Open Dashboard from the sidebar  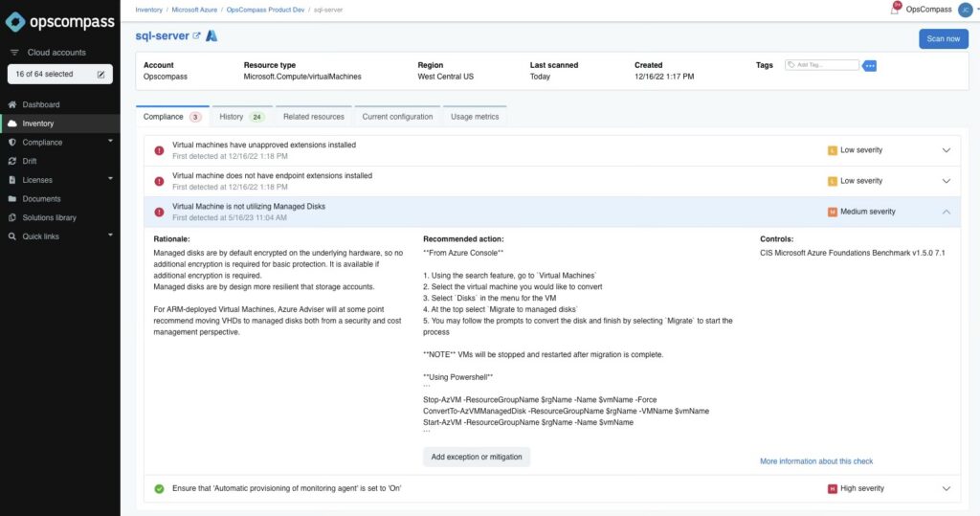(40, 104)
